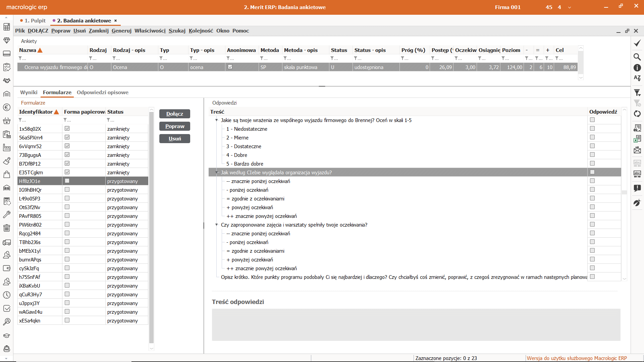Click the Excel export icon
This screenshot has width=644, height=362.
[637, 139]
